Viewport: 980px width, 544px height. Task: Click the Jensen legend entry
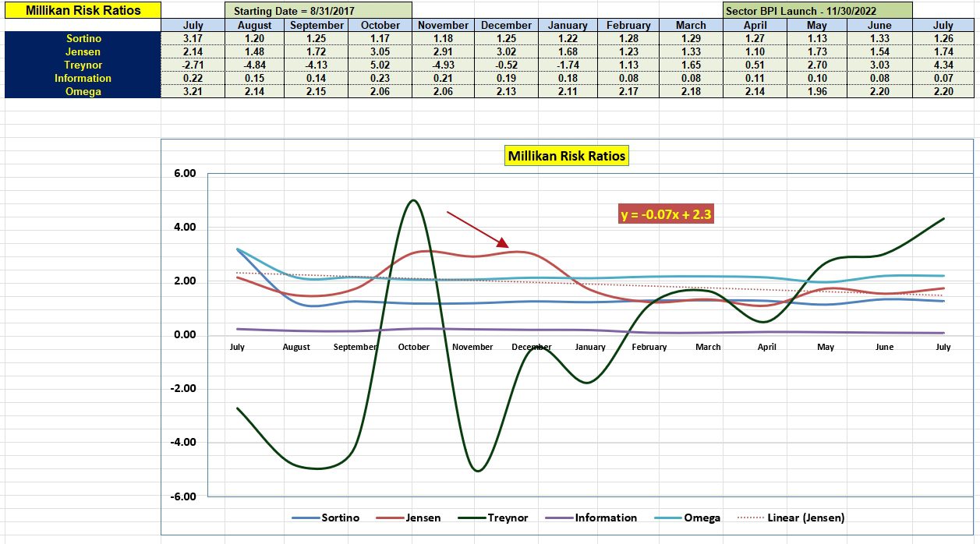click(409, 518)
